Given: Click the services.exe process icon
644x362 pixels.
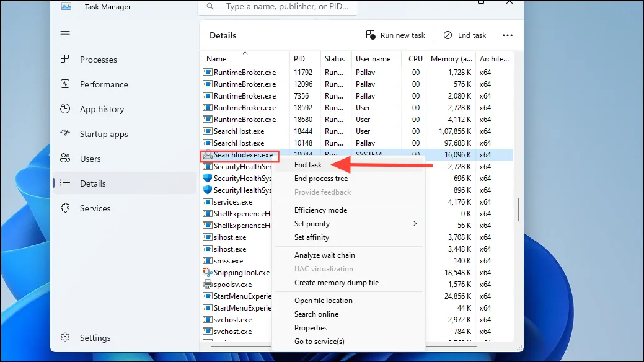Looking at the screenshot, I should point(208,201).
